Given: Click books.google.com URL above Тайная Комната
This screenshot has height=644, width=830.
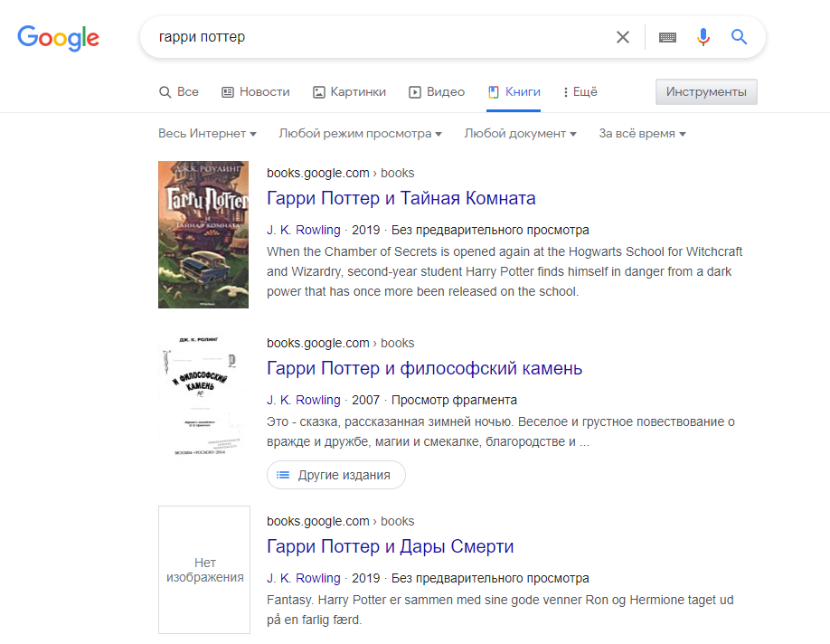Looking at the screenshot, I should (x=340, y=173).
